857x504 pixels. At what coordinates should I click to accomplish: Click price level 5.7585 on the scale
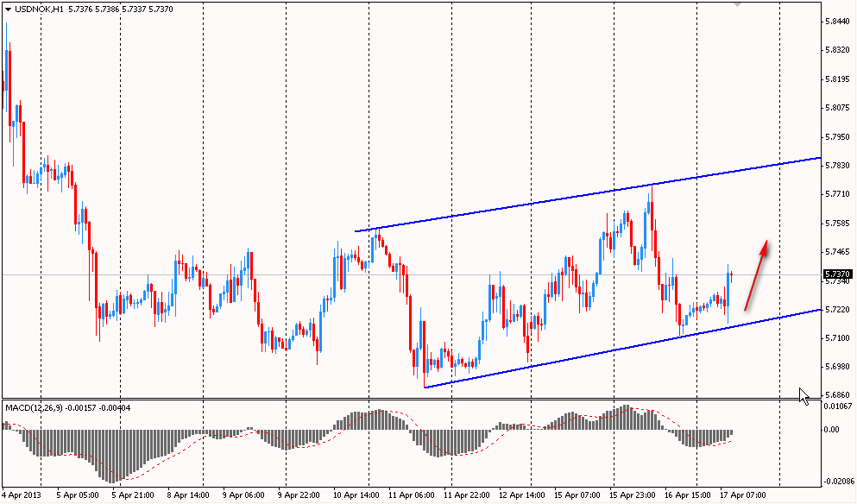[838, 223]
